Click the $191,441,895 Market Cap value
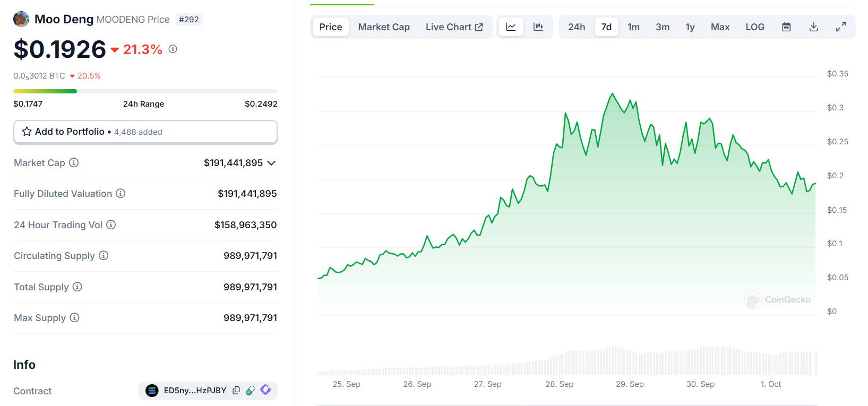The image size is (868, 406). 233,163
